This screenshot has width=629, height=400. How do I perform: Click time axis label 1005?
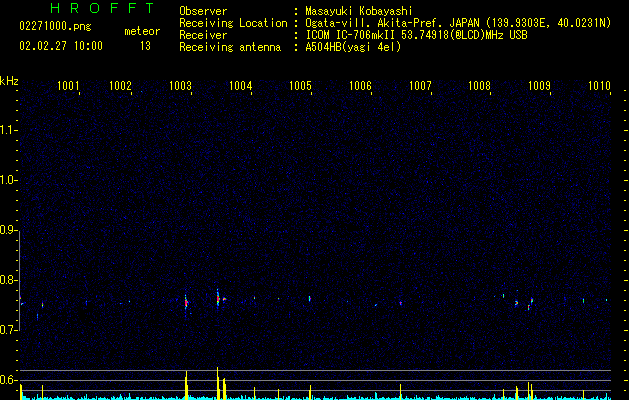coord(300,86)
